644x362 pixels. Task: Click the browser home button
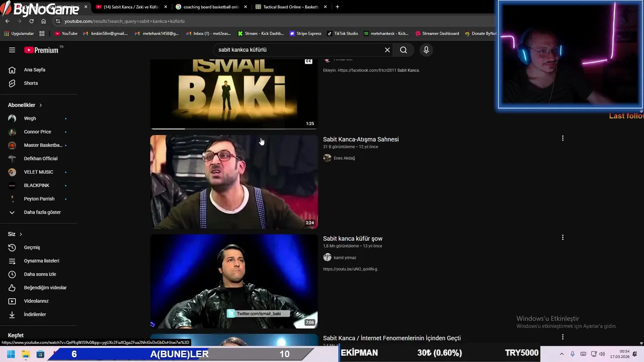44,21
